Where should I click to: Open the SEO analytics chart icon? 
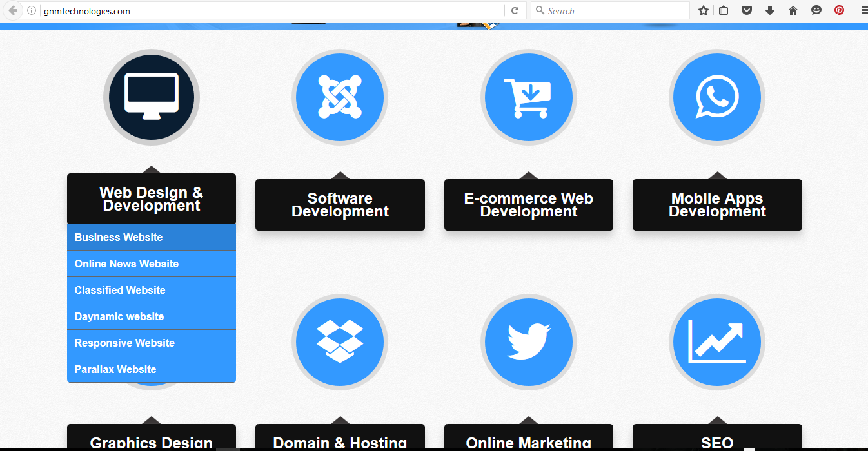coord(717,342)
